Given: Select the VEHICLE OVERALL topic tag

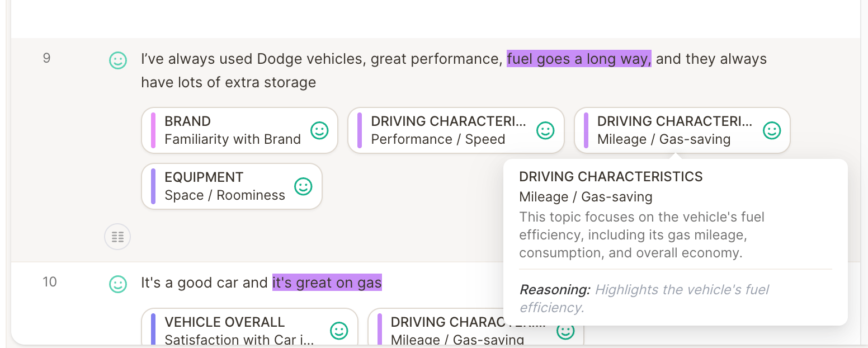Looking at the screenshot, I should coord(250,327).
